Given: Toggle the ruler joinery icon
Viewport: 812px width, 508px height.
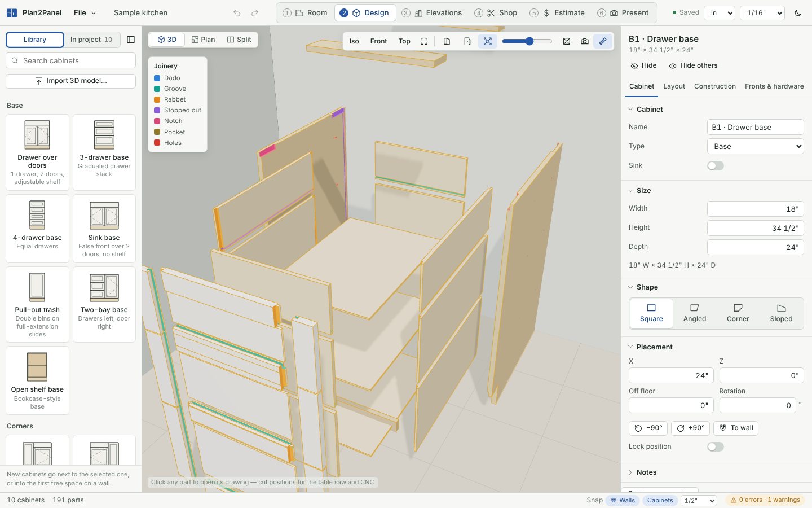Looking at the screenshot, I should [603, 41].
